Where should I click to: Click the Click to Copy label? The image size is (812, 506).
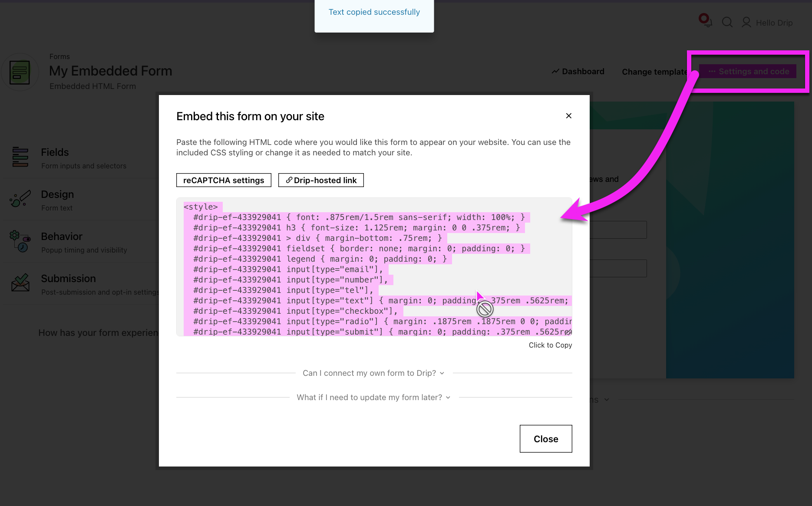pyautogui.click(x=550, y=345)
